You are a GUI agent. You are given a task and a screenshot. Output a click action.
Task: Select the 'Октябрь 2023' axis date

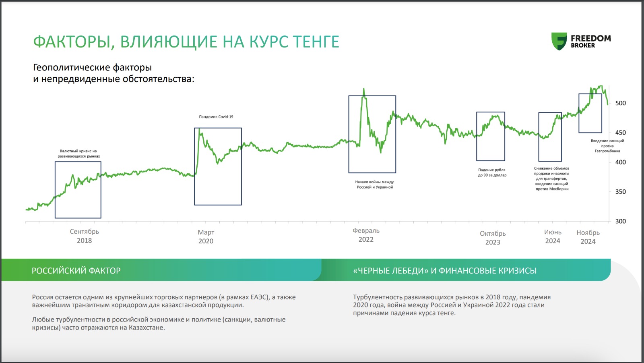pos(493,238)
